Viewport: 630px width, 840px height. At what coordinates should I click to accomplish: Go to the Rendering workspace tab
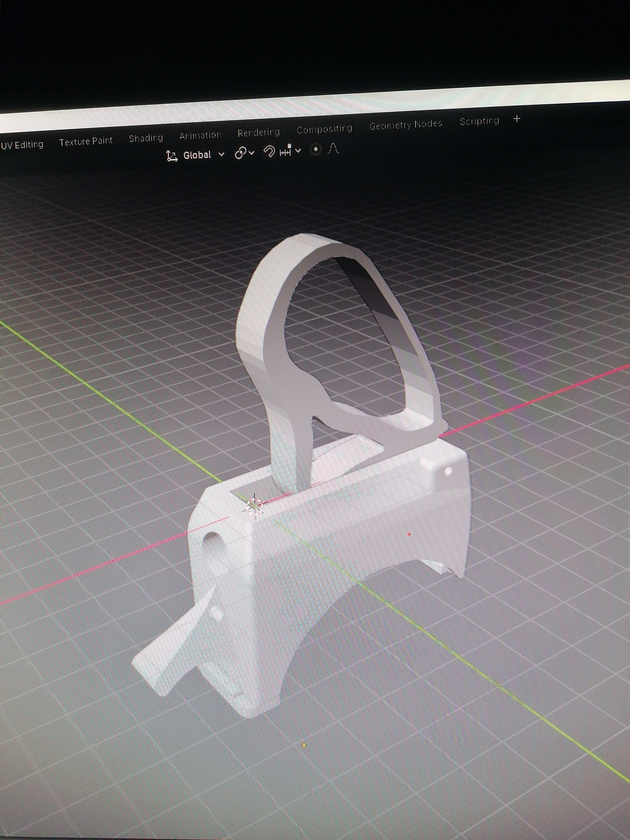click(x=259, y=132)
